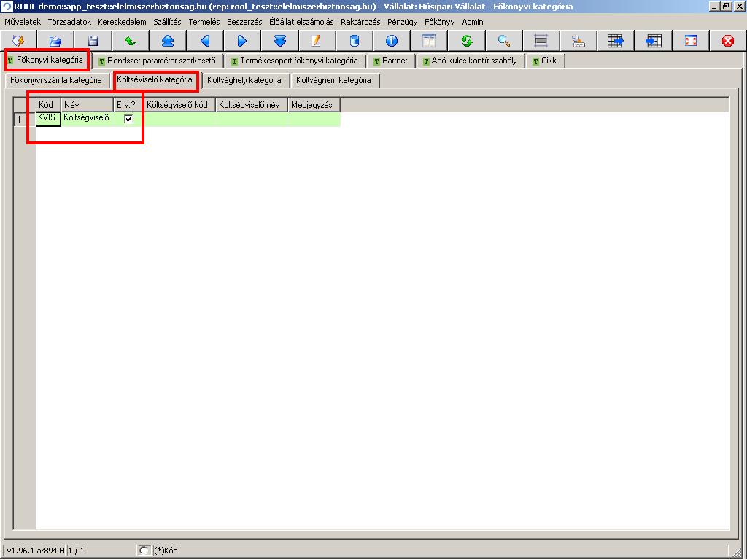Screen dimensions: 747x560
Task: Open Költséghely kategória subtab
Action: click(x=244, y=80)
